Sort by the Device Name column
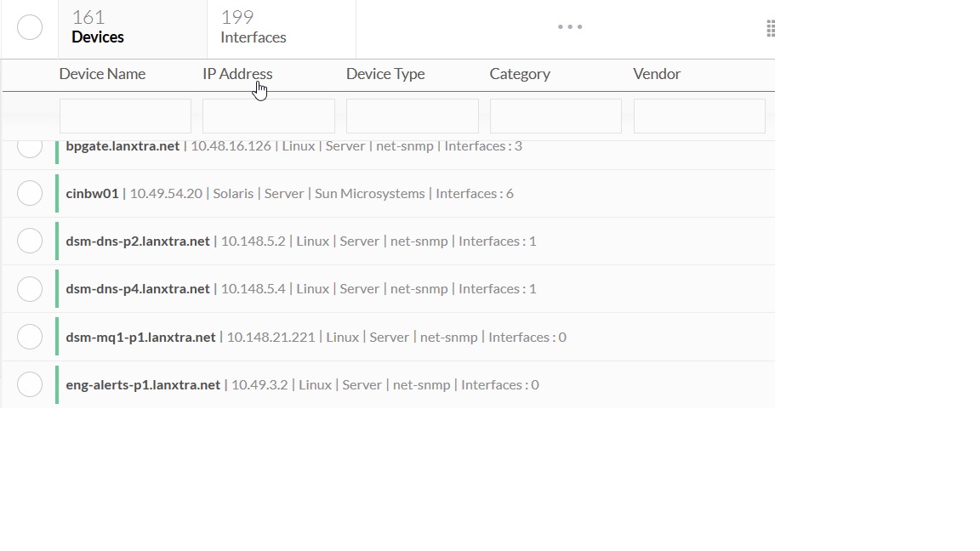980x551 pixels. coord(102,74)
